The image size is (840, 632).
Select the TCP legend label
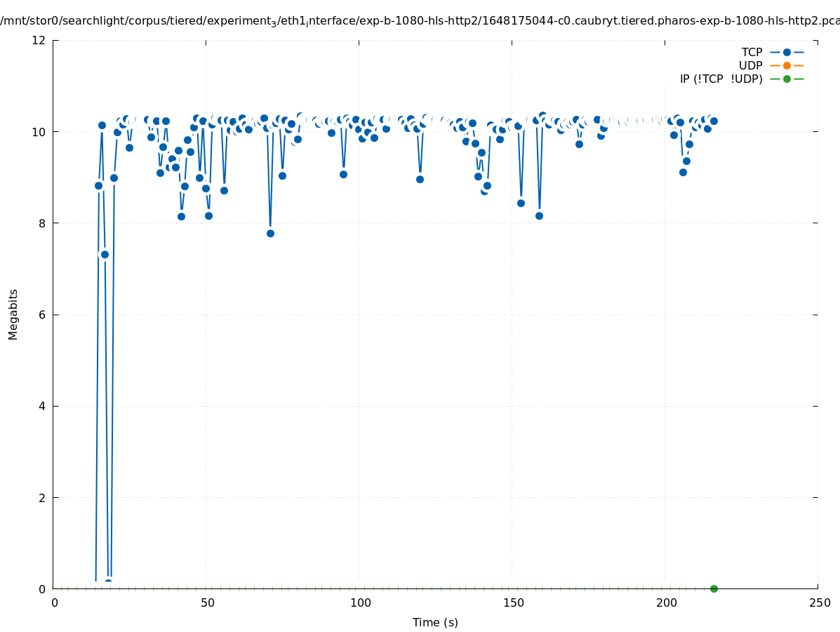tap(752, 52)
